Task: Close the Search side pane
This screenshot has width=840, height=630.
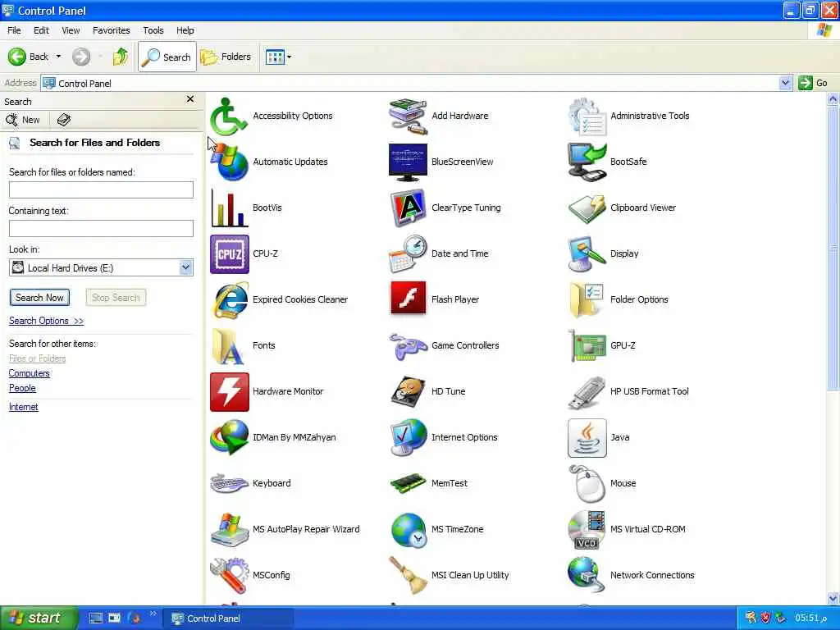Action: tap(190, 99)
